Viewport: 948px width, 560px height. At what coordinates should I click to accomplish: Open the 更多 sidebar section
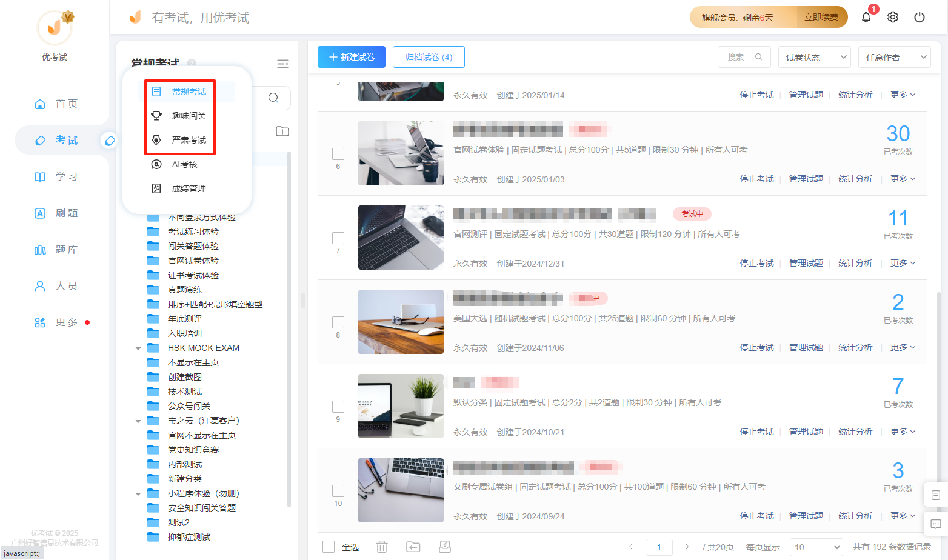(56, 322)
